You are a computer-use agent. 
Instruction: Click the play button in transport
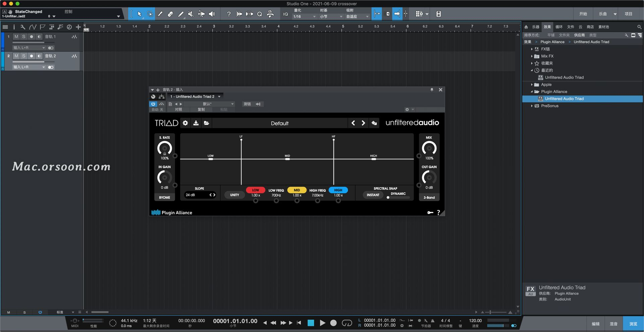tap(322, 323)
